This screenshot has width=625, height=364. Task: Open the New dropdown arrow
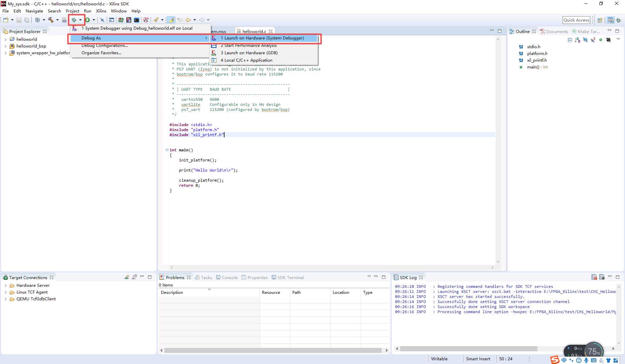coord(12,20)
